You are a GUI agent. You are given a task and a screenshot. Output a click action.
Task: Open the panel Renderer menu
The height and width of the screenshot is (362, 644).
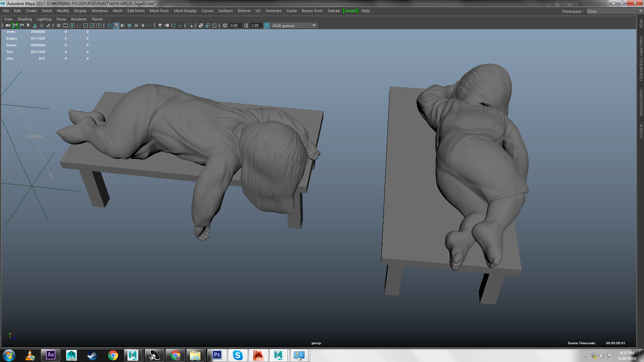pos(79,19)
